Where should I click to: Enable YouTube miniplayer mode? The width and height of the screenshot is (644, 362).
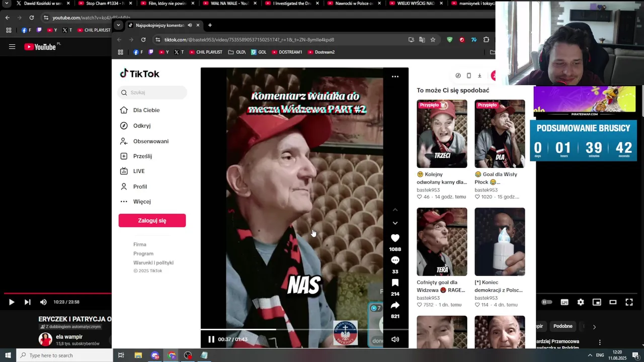[597, 302]
